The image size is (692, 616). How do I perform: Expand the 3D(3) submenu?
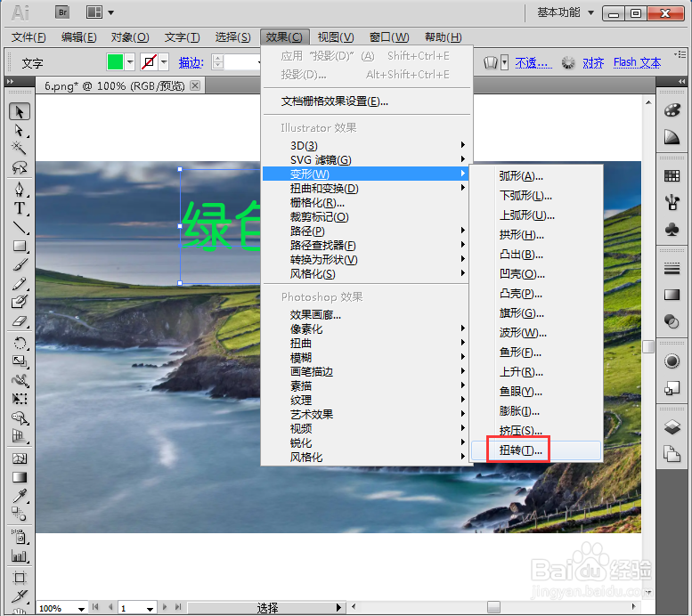(x=367, y=146)
